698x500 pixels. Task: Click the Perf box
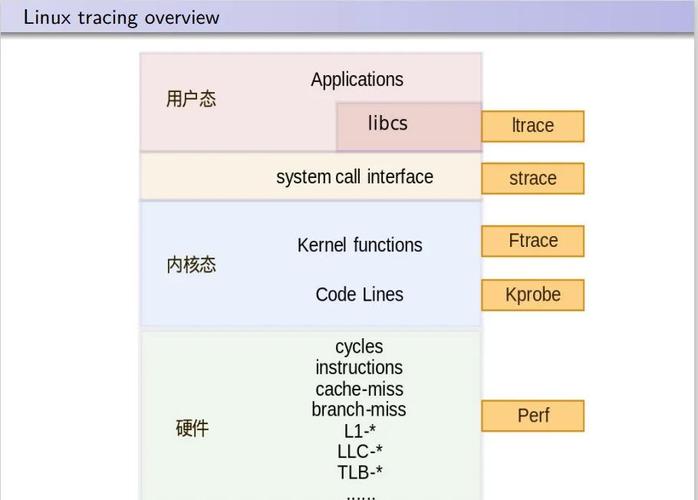533,415
